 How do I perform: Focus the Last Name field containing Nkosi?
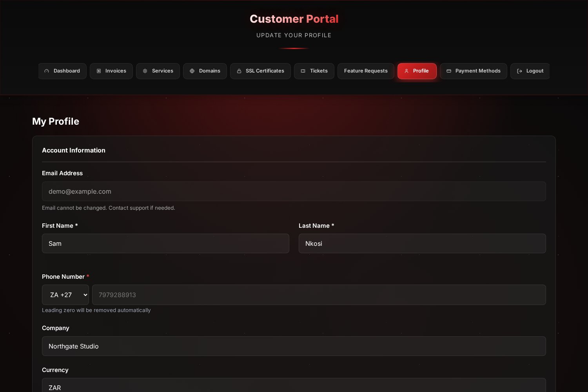(422, 243)
